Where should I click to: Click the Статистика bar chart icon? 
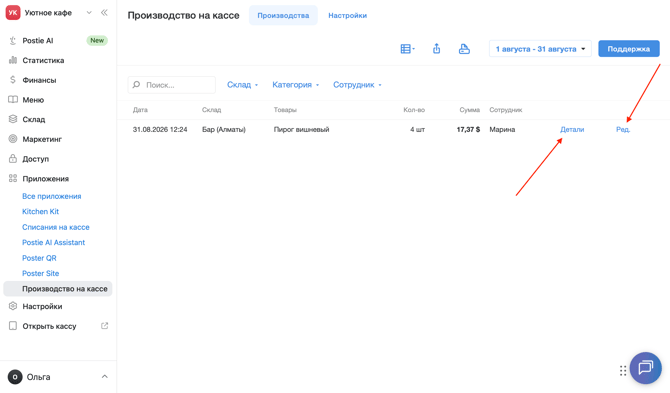13,60
